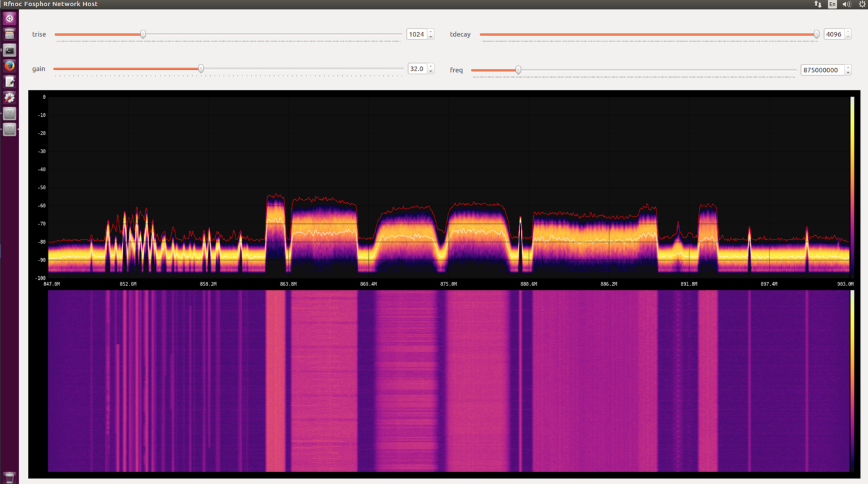
Task: Click the freq slider handle
Action: pos(518,69)
